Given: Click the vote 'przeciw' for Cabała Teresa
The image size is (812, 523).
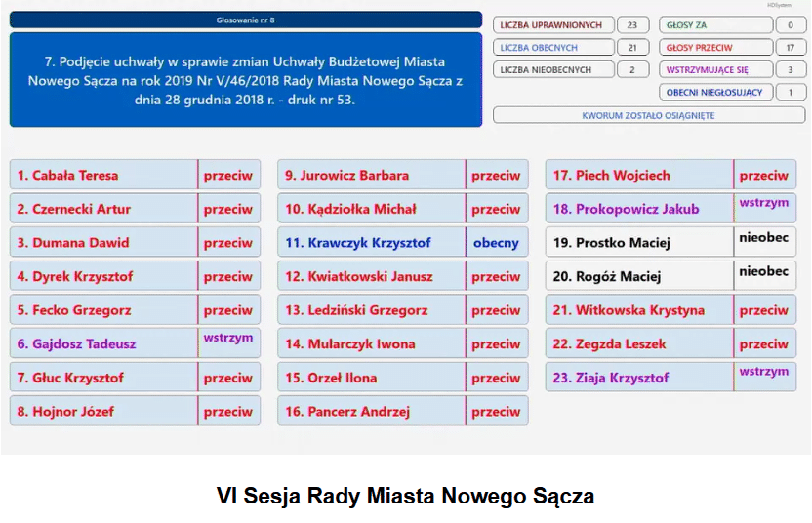Looking at the screenshot, I should click(x=229, y=175).
